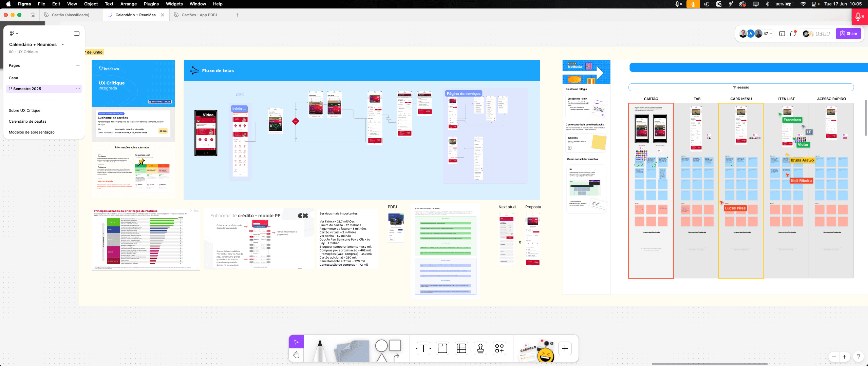Select the Text tool in toolbar

point(423,348)
